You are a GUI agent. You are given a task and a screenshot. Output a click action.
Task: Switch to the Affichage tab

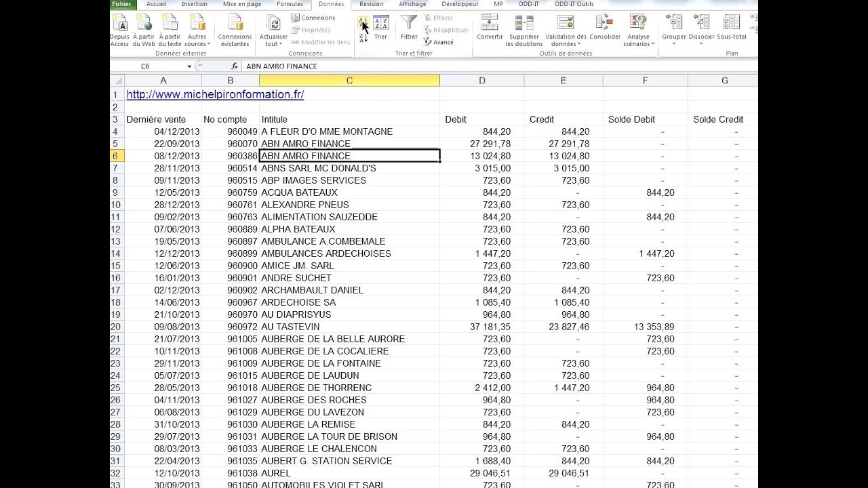[x=412, y=4]
